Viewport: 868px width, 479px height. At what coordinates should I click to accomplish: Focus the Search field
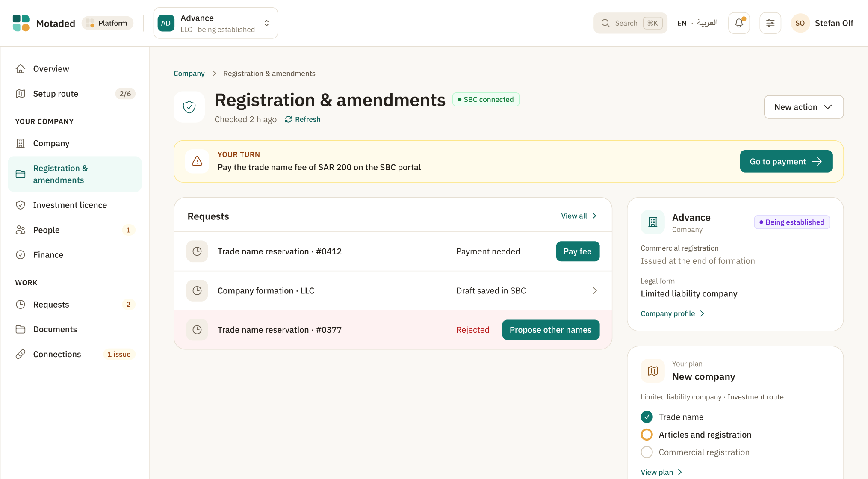pos(630,23)
